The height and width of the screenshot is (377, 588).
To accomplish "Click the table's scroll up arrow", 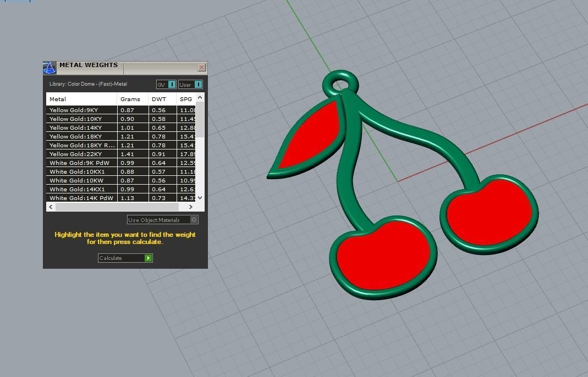I will tap(200, 97).
